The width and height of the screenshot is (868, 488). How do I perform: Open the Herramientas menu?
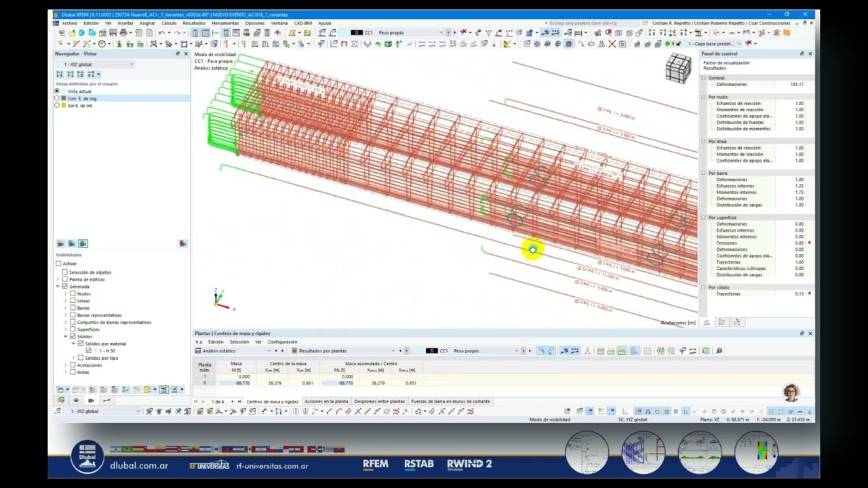point(225,23)
